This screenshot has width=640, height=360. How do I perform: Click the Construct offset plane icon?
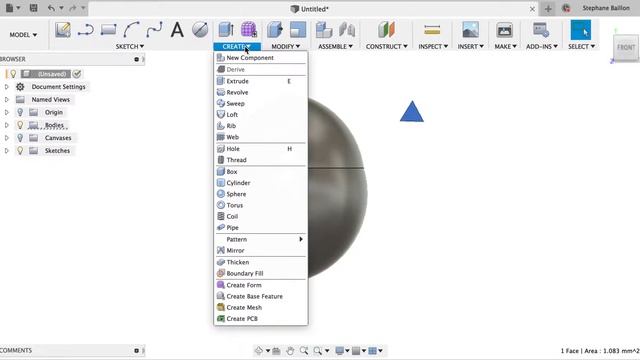[x=386, y=30]
